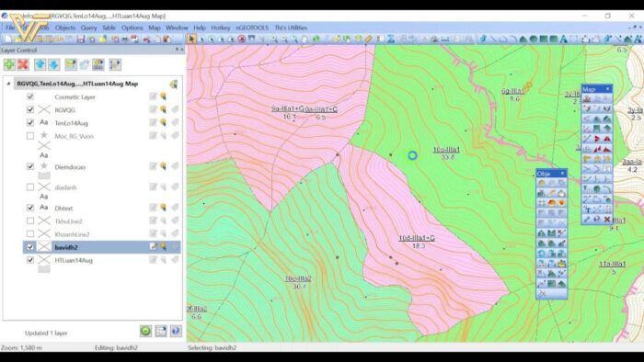Open the Objects menu
The width and height of the screenshot is (644, 362).
click(x=65, y=28)
